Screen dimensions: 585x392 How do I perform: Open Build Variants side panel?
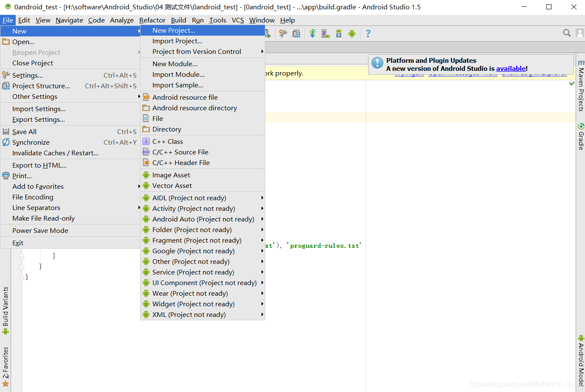5,310
